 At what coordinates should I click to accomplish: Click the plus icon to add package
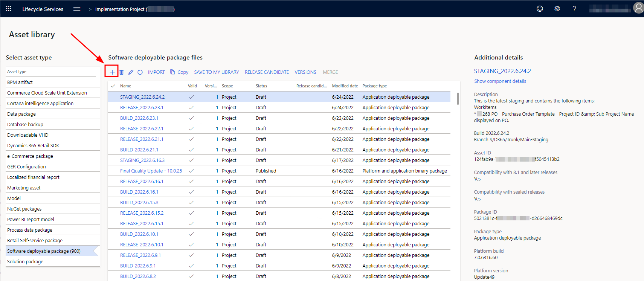point(112,72)
